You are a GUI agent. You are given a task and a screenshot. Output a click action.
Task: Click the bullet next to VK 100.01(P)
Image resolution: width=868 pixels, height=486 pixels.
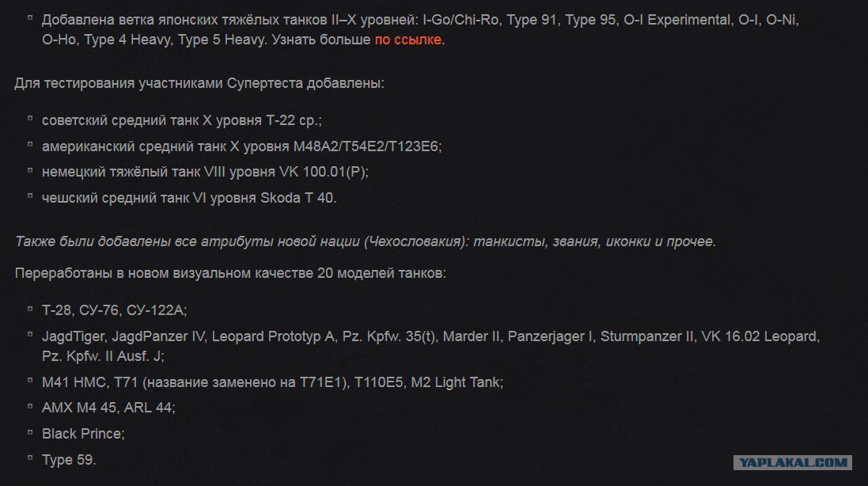(30, 170)
